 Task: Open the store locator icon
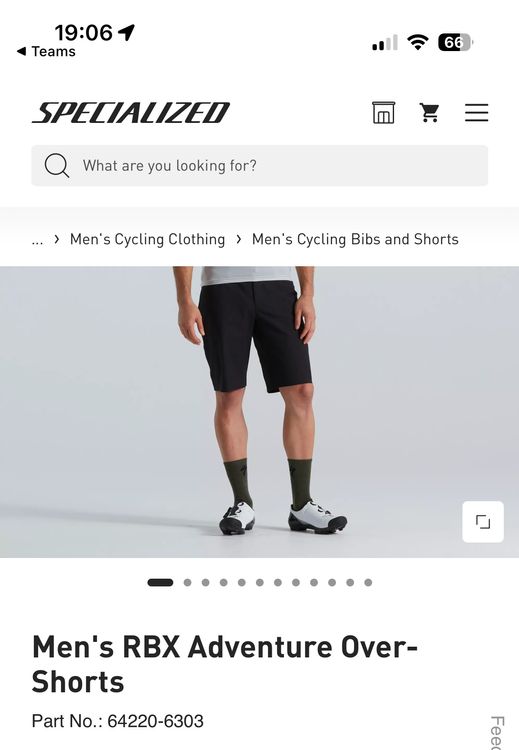coord(384,112)
